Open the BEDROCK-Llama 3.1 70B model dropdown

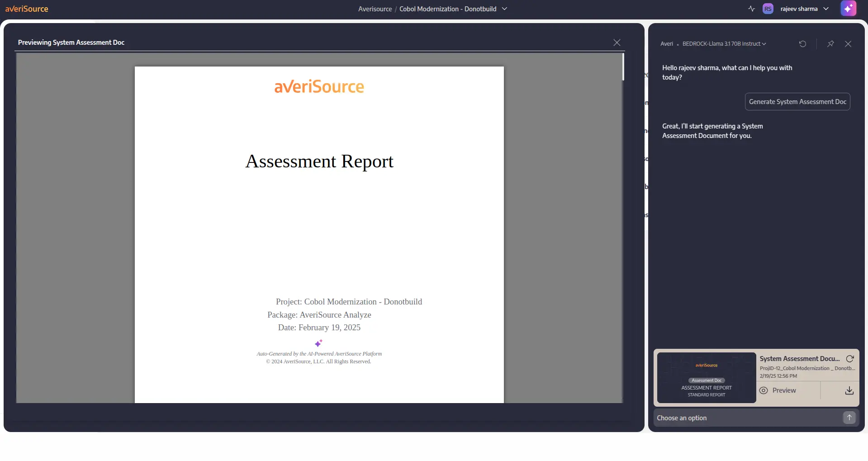tap(724, 44)
